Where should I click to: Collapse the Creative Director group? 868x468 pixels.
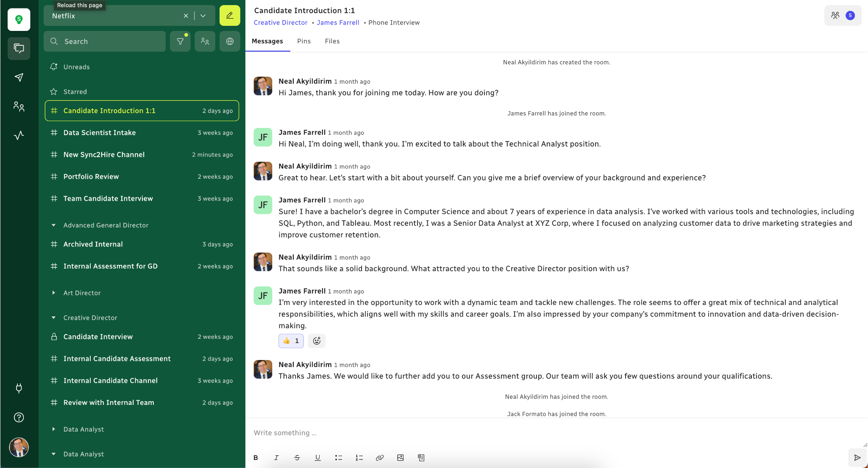[x=53, y=318]
